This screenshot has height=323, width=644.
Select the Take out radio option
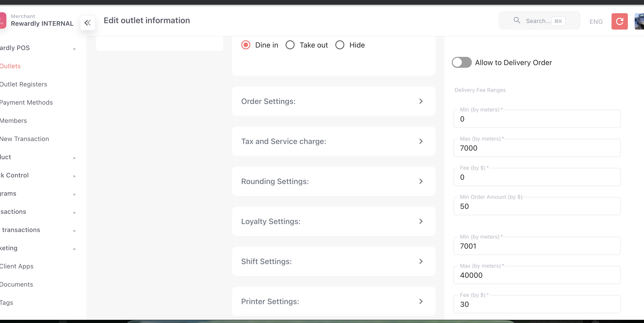point(290,45)
